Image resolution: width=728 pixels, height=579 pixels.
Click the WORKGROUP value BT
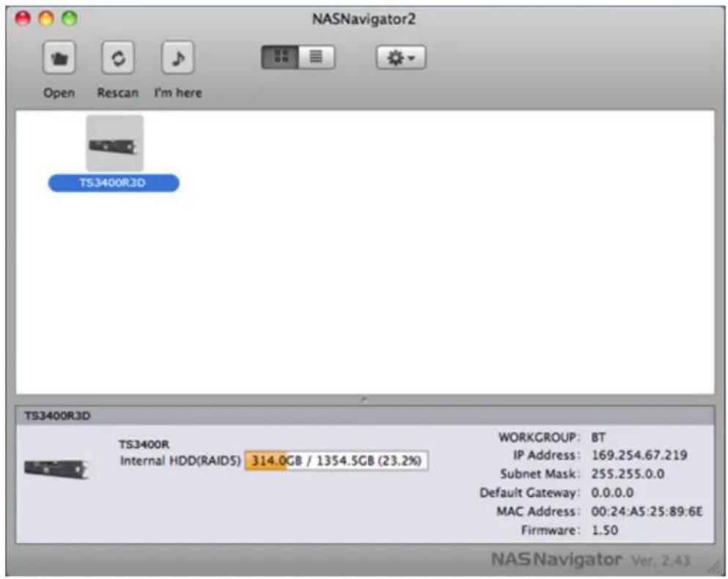[x=598, y=438]
